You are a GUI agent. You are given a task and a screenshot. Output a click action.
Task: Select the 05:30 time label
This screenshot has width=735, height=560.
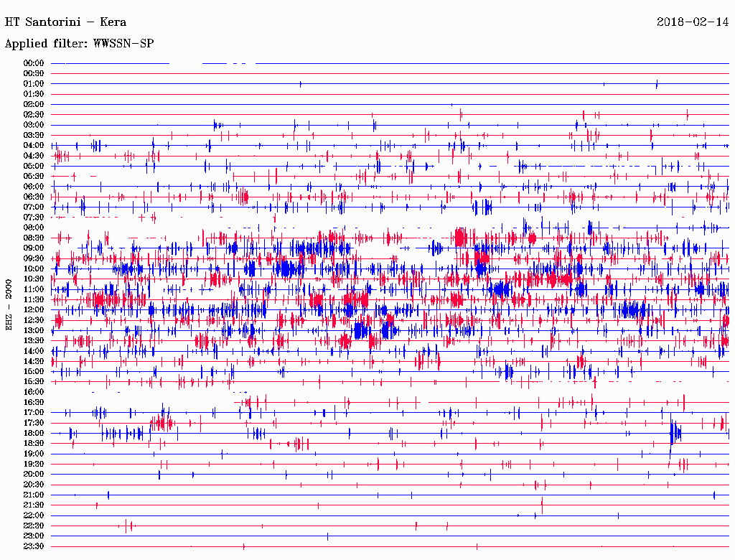click(x=34, y=177)
